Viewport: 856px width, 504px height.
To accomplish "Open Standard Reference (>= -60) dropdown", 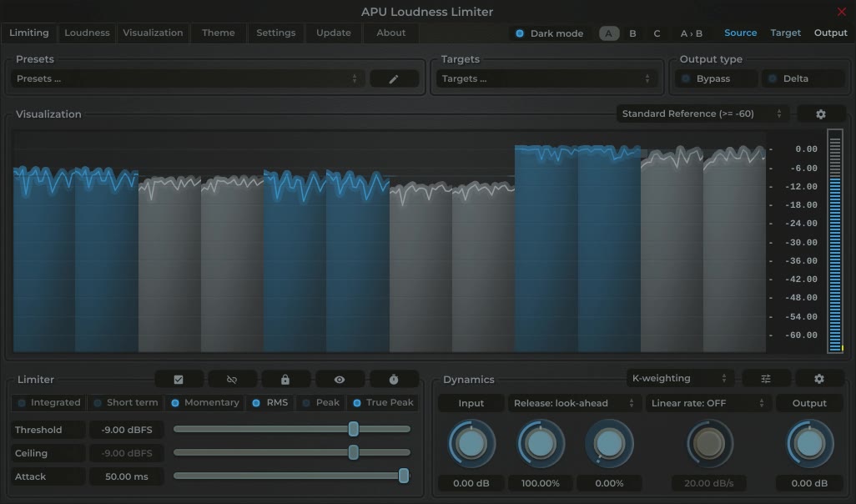I will [x=702, y=113].
